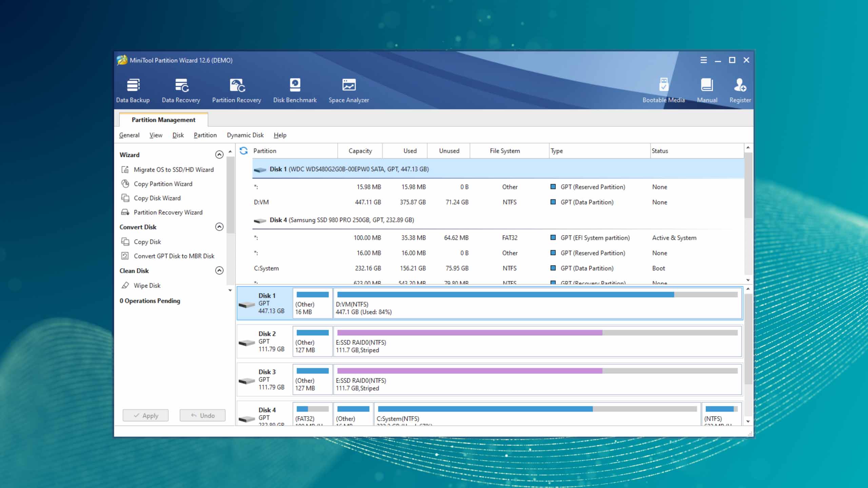
Task: Select the 100.00 MB FAT32 partition row
Action: click(498, 238)
